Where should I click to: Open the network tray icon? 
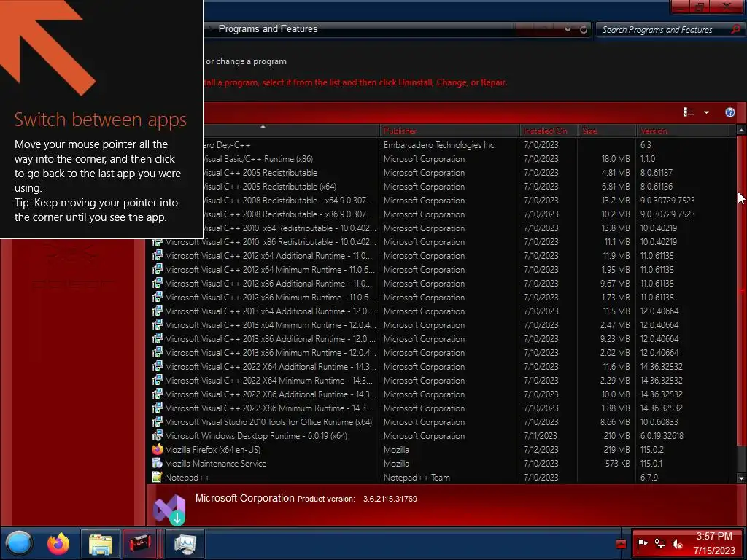pyautogui.click(x=659, y=543)
